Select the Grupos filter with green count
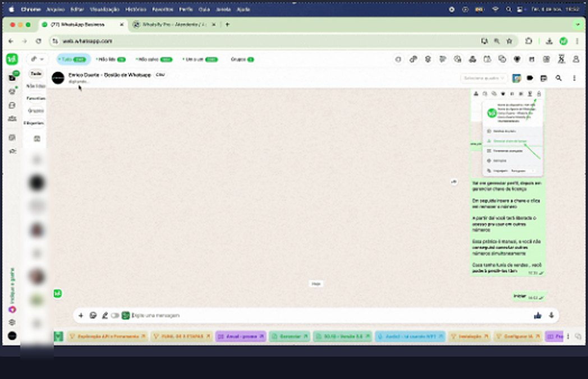 [x=242, y=59]
